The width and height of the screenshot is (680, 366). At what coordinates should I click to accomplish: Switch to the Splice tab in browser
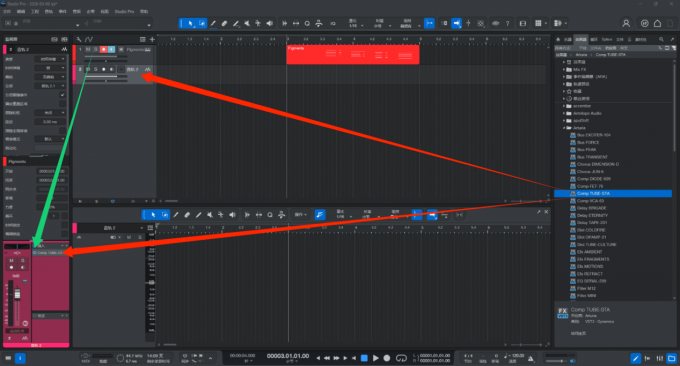[x=607, y=39]
